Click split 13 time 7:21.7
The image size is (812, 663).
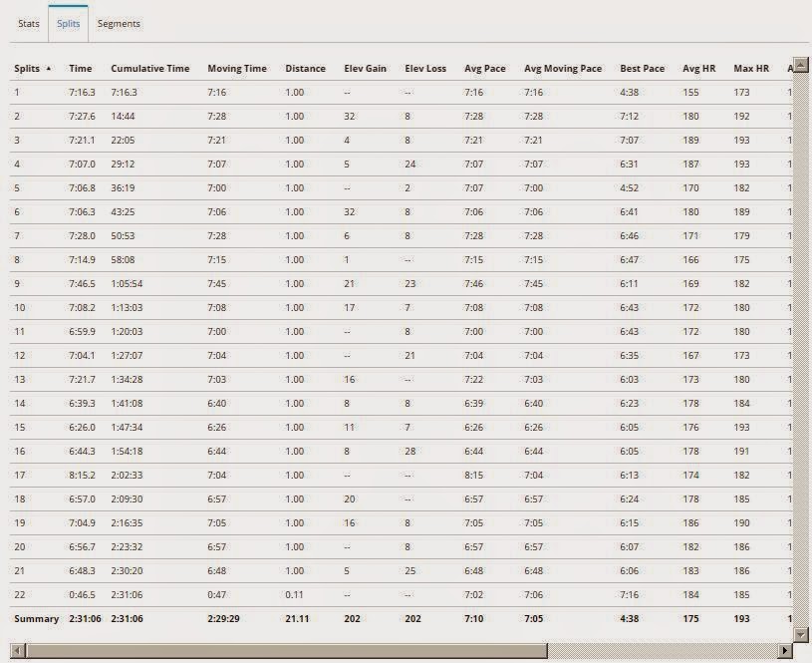(x=82, y=379)
